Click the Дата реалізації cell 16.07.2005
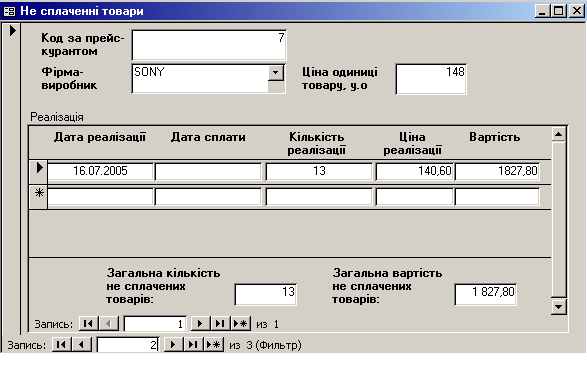The height and width of the screenshot is (384, 587). [100, 171]
